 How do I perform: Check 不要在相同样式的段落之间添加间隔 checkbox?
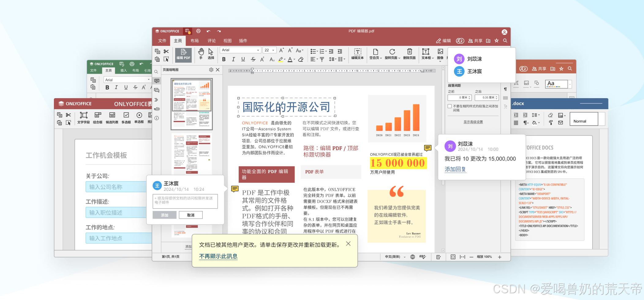pos(450,106)
